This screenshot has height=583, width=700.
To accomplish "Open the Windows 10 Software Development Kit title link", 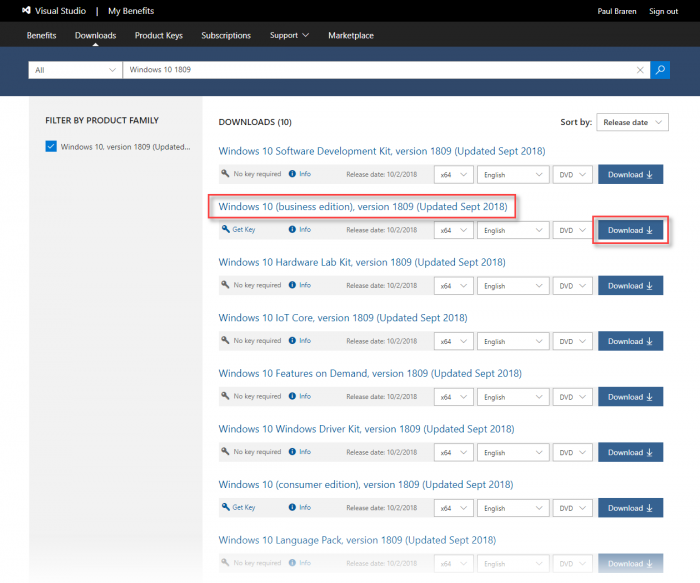I will tap(382, 151).
